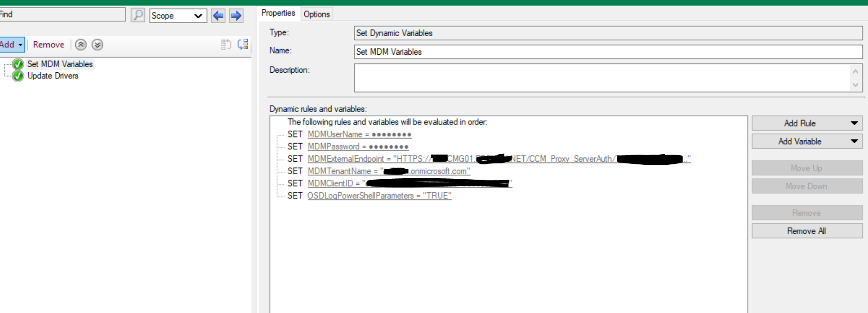Open the MDMClientID variable link

pyautogui.click(x=409, y=183)
